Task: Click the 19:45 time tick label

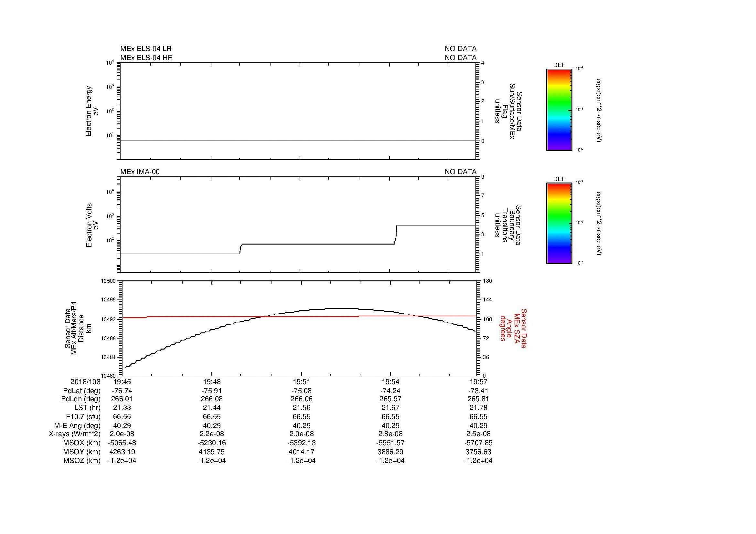Action: click(122, 382)
